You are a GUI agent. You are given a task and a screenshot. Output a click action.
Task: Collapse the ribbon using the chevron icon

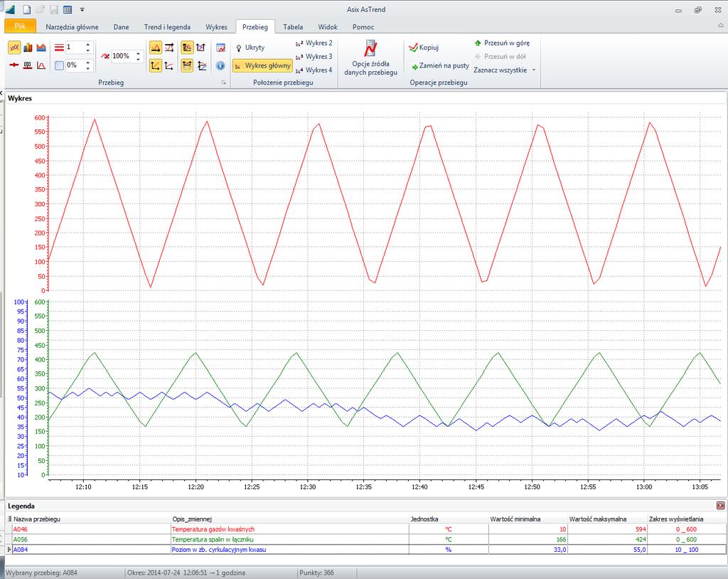pyautogui.click(x=721, y=26)
